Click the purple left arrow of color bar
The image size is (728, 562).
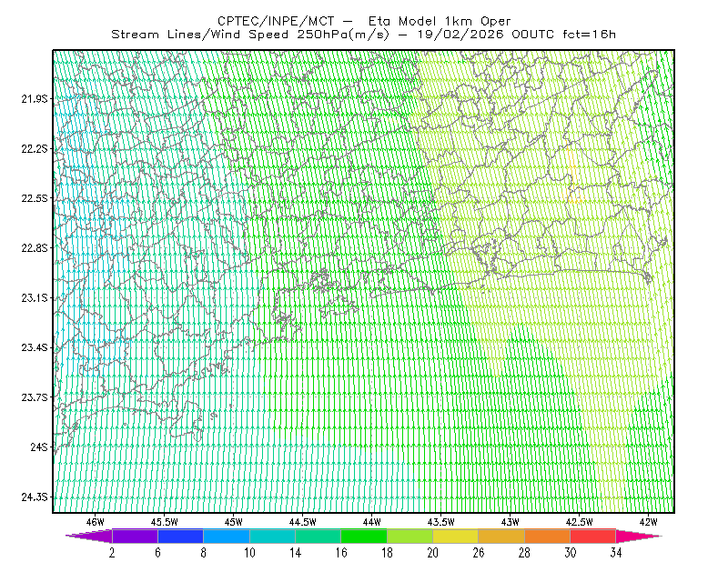(89, 536)
